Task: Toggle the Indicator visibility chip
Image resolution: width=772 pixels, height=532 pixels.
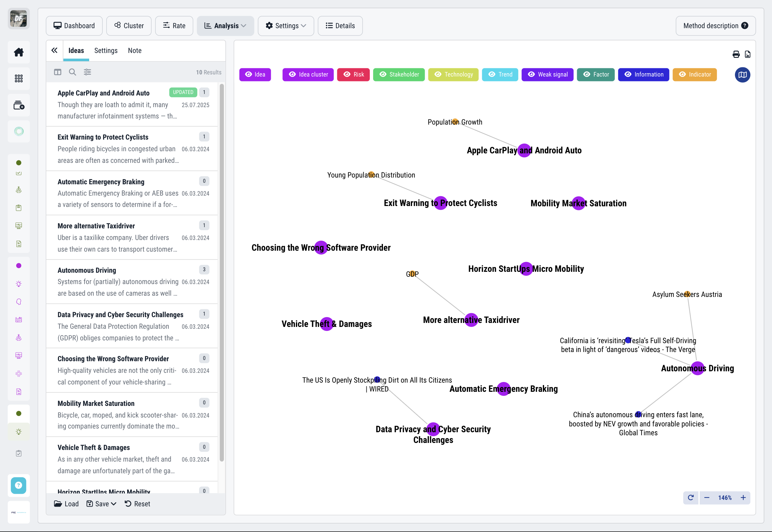Action: coord(694,75)
